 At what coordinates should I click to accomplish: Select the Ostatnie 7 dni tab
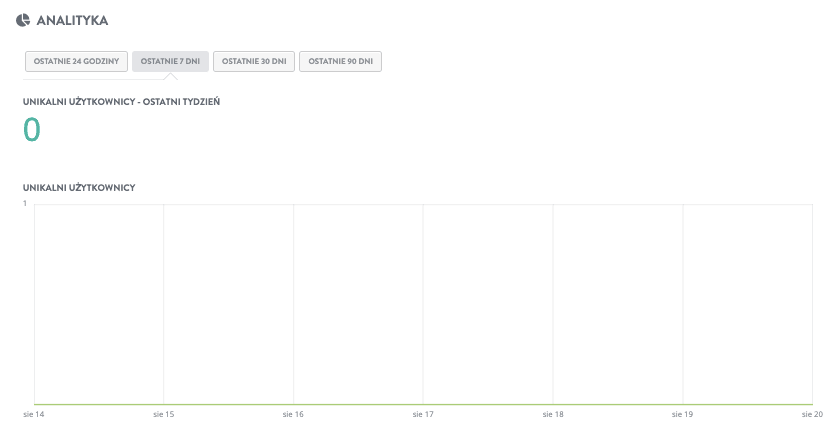[170, 61]
